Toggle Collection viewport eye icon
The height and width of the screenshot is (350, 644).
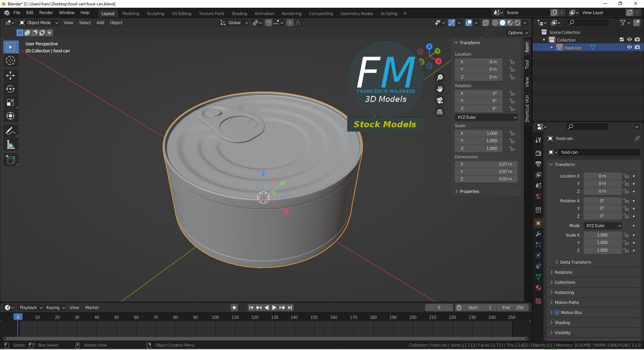[x=630, y=40]
